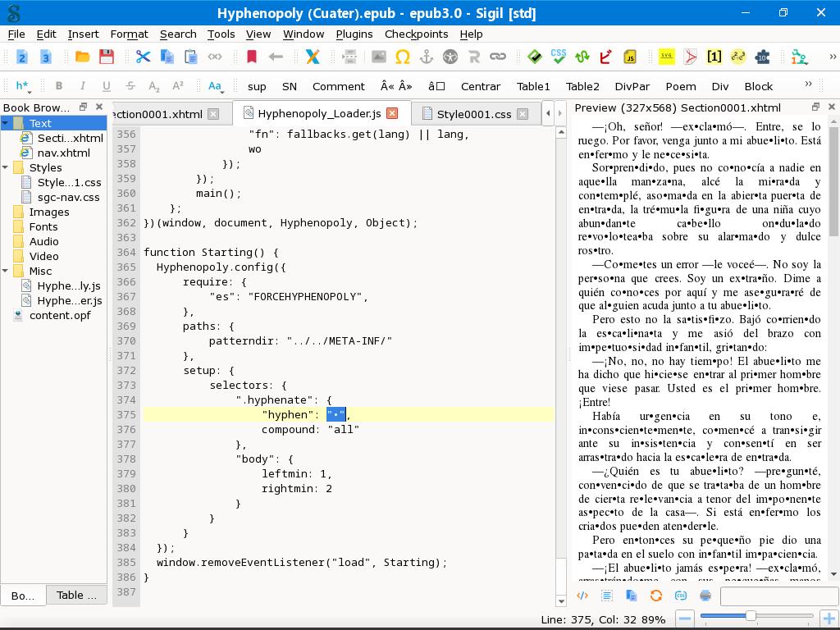Click the zoom slider handle in status bar
This screenshot has height=630, width=840.
pyautogui.click(x=750, y=615)
